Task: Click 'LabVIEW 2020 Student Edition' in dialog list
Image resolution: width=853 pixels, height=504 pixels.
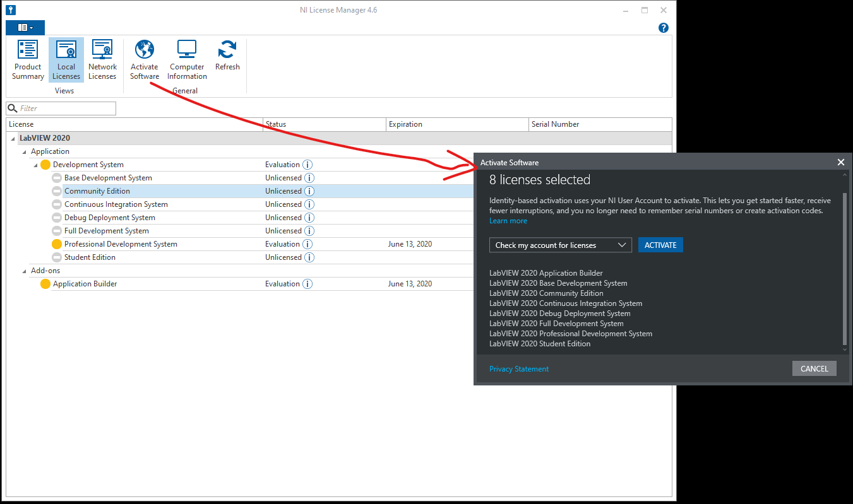Action: (540, 344)
